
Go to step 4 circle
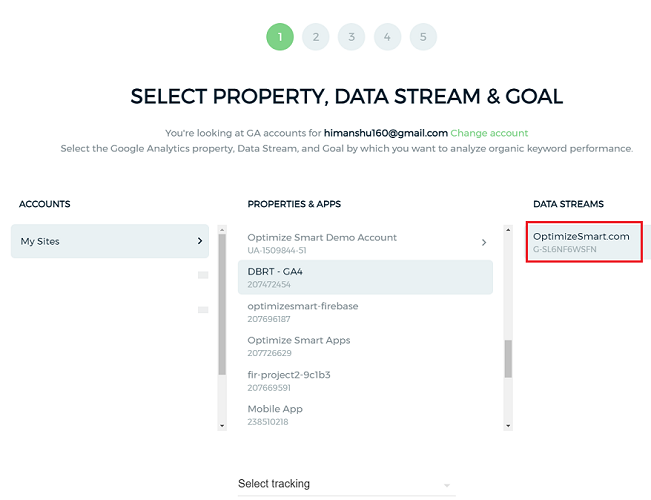(387, 37)
